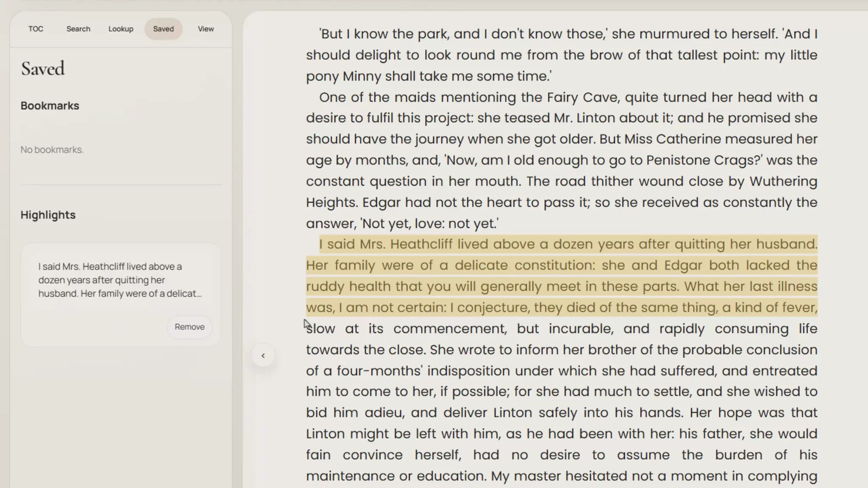Collapse the sidebar using the chevron button
Image resolution: width=868 pixels, height=488 pixels.
(x=264, y=355)
